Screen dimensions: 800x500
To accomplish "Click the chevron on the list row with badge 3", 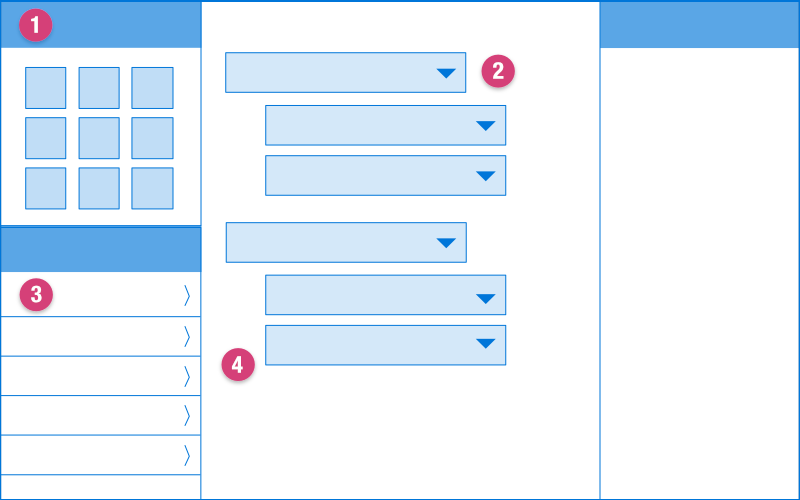I will pyautogui.click(x=187, y=295).
